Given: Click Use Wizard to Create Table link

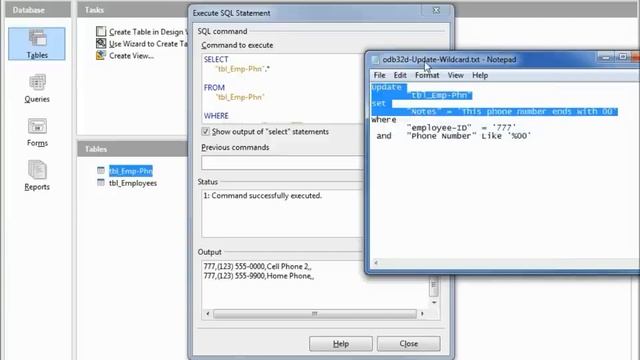Looking at the screenshot, I should [x=148, y=44].
